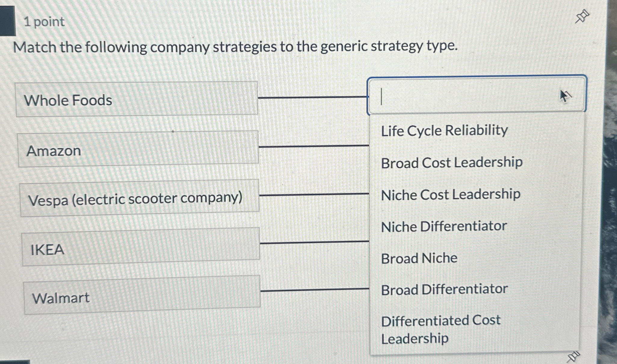Select Differentiated Cost Leadership option
Screen dimensions: 617x364
(x=441, y=329)
